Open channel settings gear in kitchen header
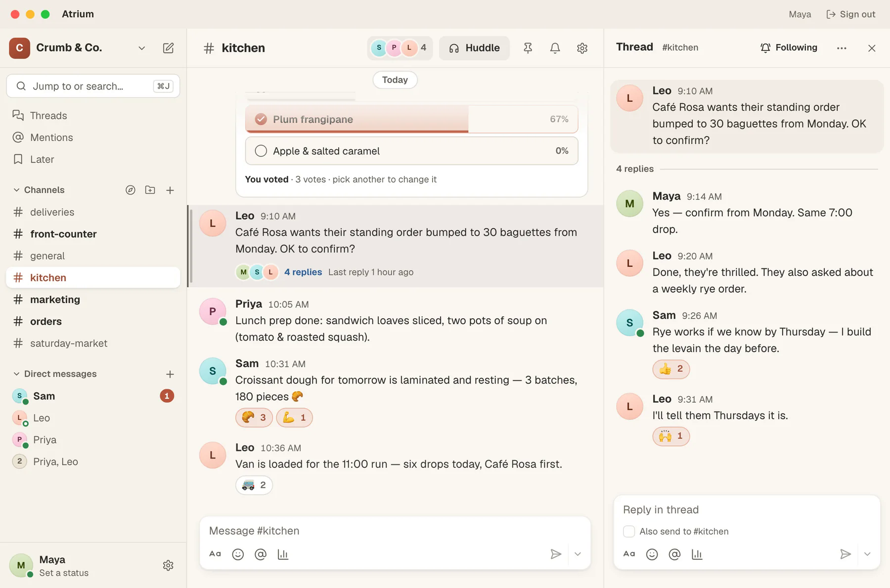Screen dimensions: 890x588 click(582, 48)
